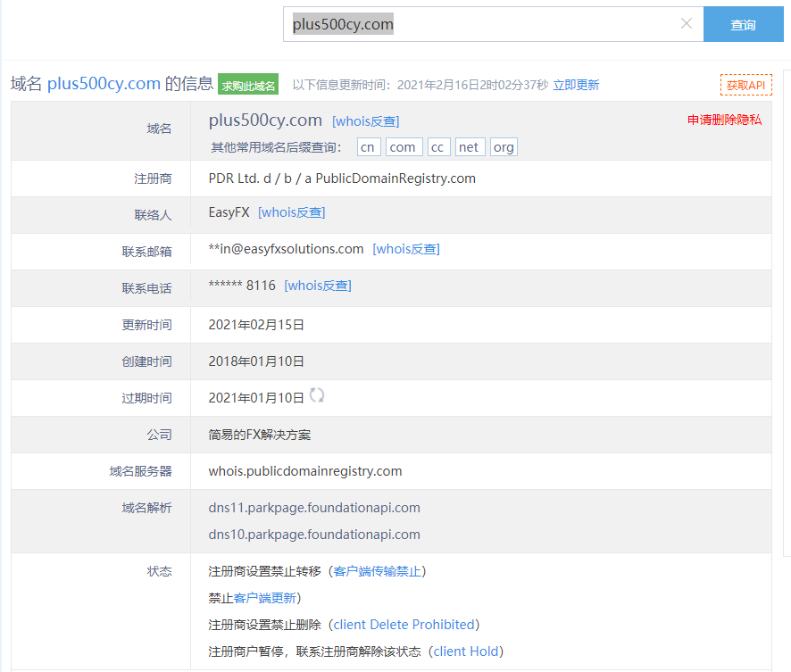The width and height of the screenshot is (791, 672).
Task: Click whois反查 next to the email address
Action: pyautogui.click(x=405, y=249)
